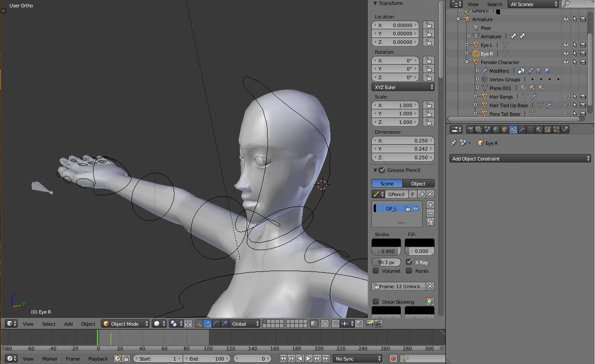Play the animation forward

click(308, 358)
